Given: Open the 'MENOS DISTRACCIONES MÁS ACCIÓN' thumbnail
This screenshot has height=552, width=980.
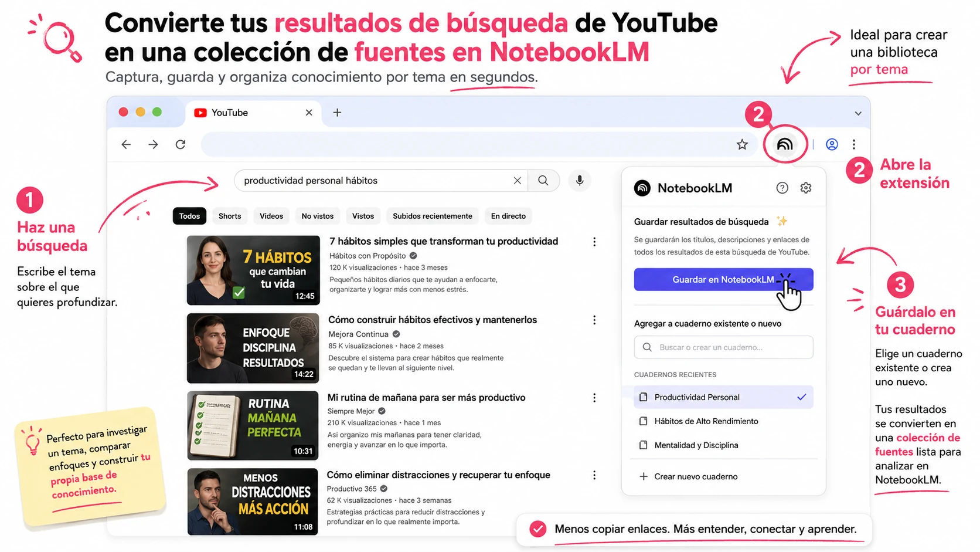Looking at the screenshot, I should click(253, 502).
